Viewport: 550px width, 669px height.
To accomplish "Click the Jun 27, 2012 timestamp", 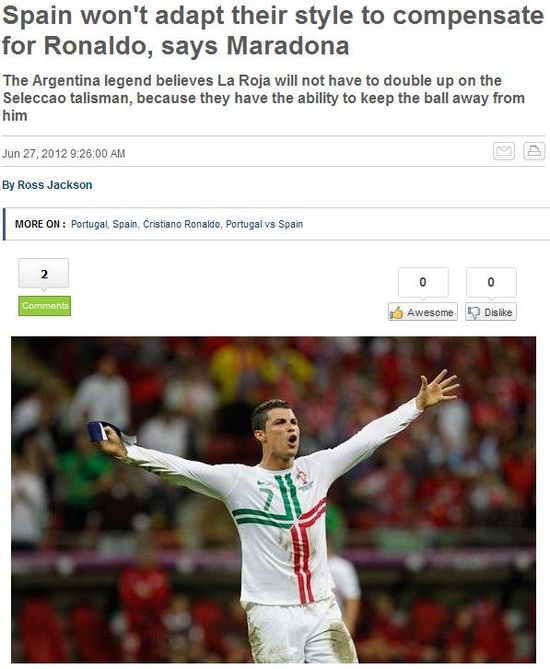I will pyautogui.click(x=64, y=154).
